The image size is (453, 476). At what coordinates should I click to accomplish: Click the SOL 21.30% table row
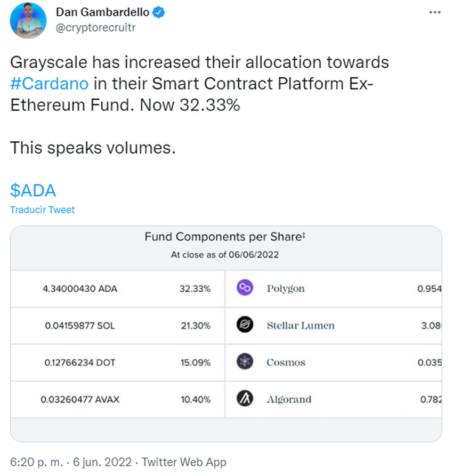point(117,326)
